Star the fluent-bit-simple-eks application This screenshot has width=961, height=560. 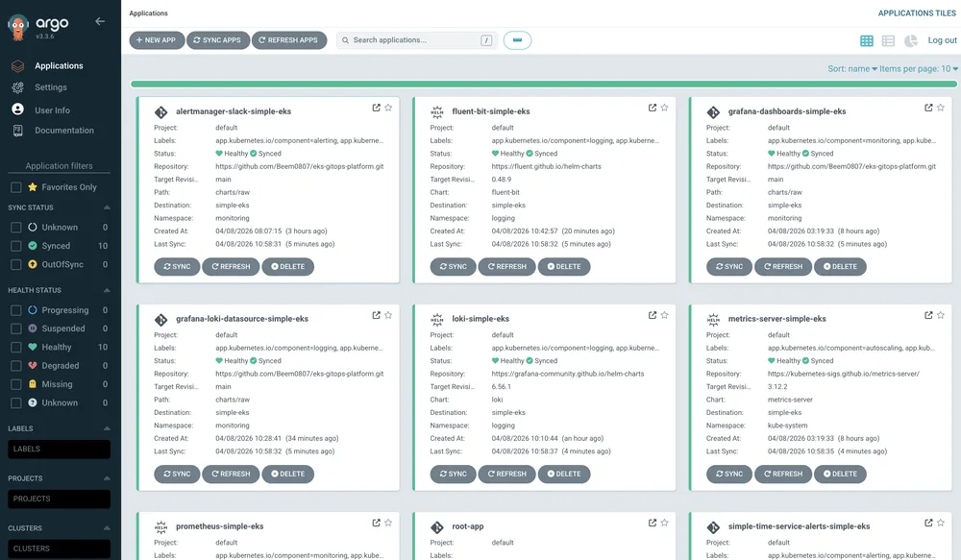(664, 108)
